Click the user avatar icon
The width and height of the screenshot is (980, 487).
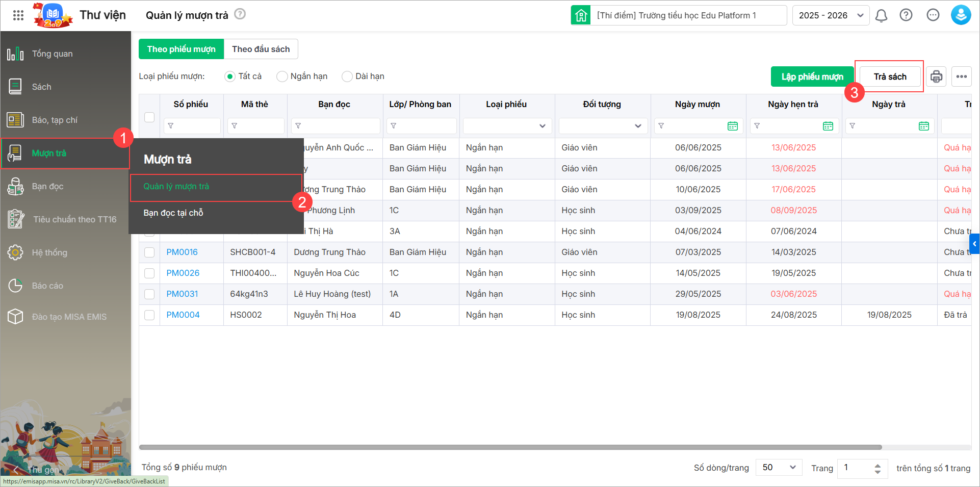[961, 15]
